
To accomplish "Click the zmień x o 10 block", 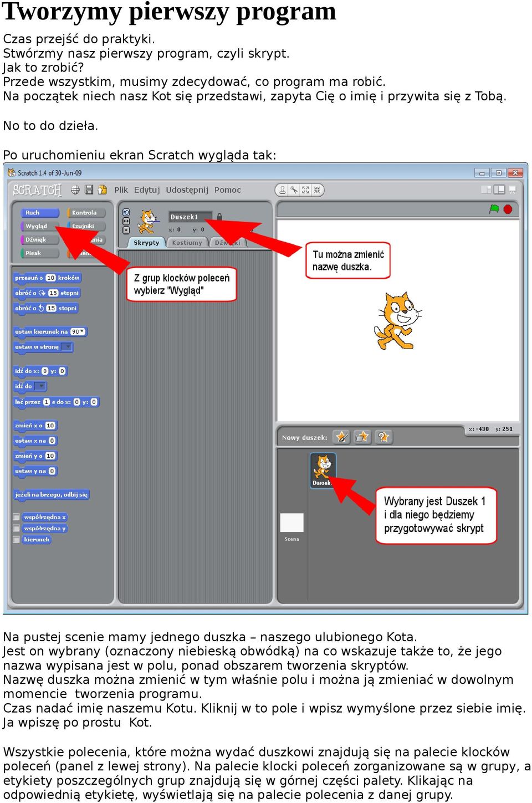I will pyautogui.click(x=35, y=426).
